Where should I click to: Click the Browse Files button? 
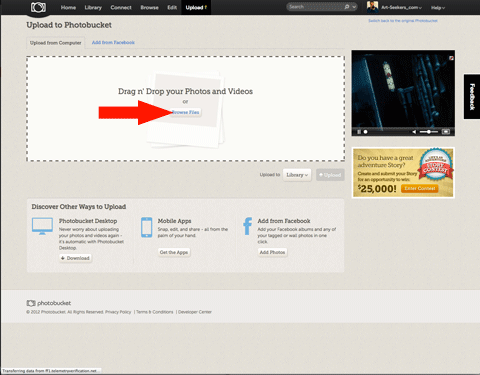(186, 112)
